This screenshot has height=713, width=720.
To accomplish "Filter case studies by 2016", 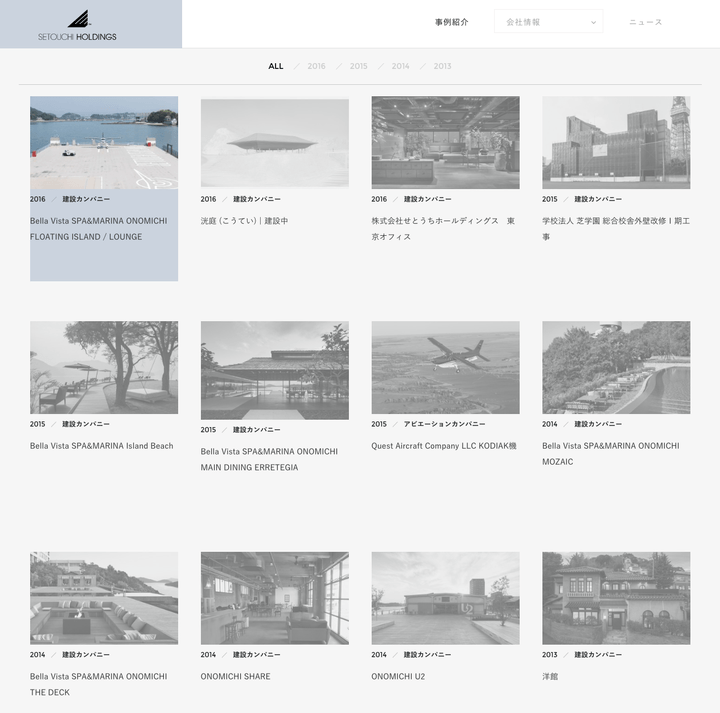I will coord(316,66).
